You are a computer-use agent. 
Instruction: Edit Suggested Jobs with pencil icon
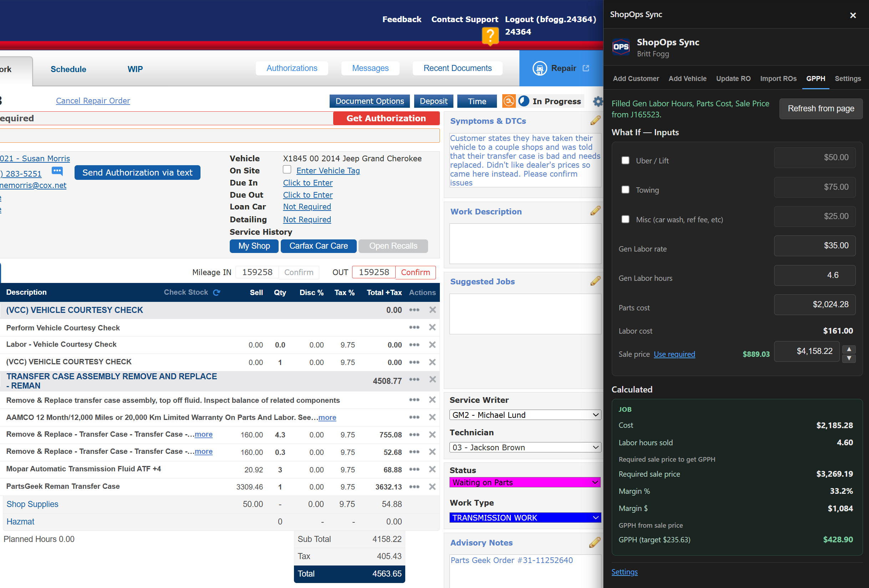click(x=595, y=281)
